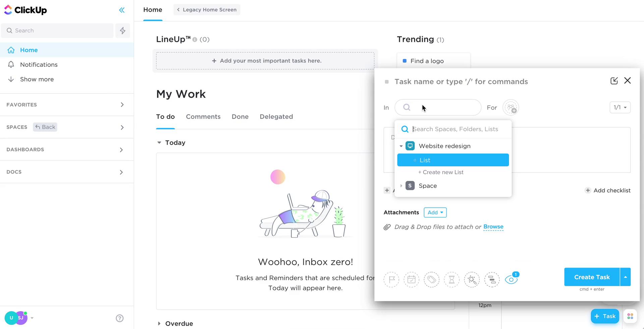This screenshot has width=644, height=329.
Task: Collapse the sidebar with double-chevron icon
Action: point(122,10)
